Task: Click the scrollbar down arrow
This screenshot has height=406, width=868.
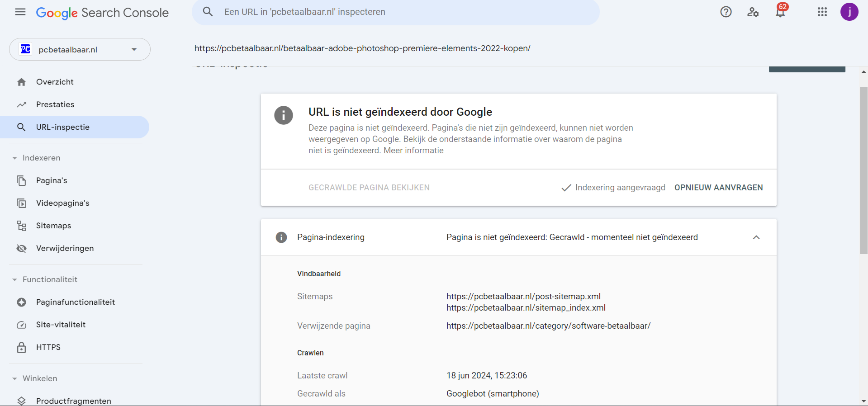Action: [x=863, y=401]
